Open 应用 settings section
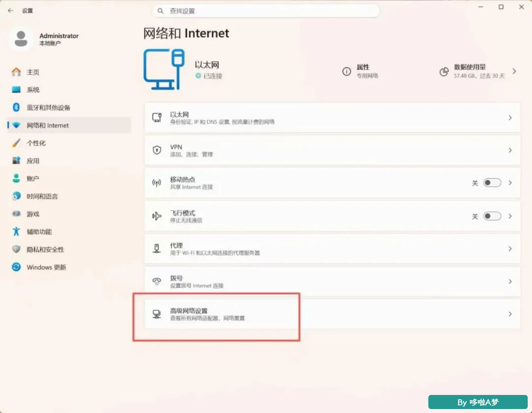 tap(69, 161)
